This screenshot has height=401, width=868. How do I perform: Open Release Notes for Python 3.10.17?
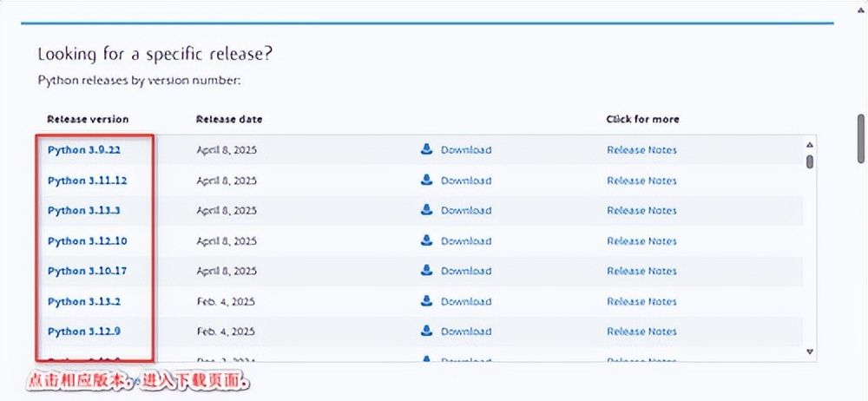click(x=641, y=271)
